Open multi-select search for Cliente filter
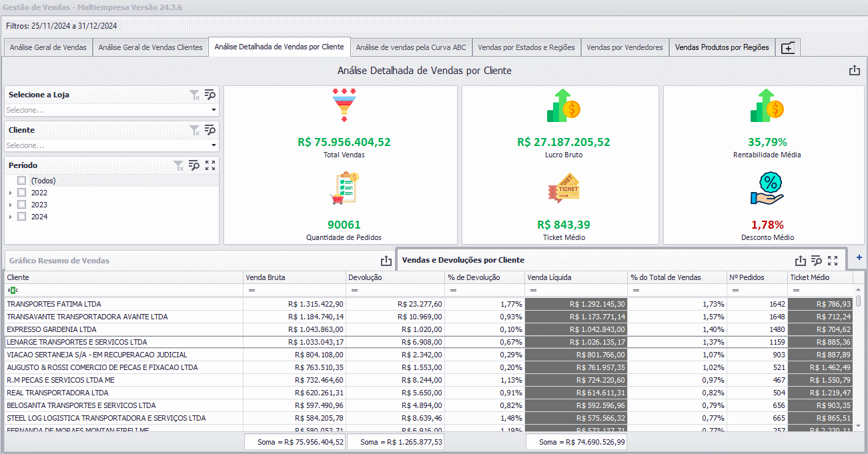The height and width of the screenshot is (454, 868). (210, 130)
